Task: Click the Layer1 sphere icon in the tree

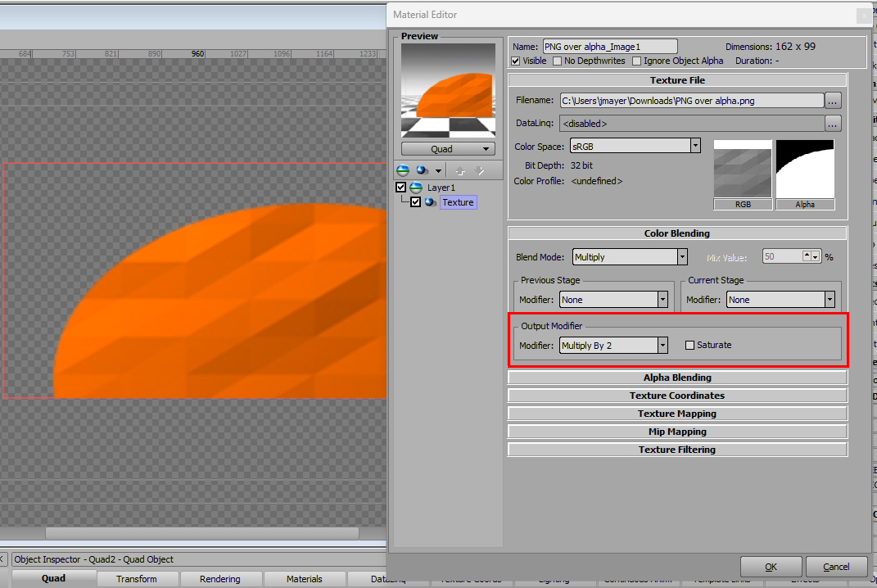Action: [416, 188]
